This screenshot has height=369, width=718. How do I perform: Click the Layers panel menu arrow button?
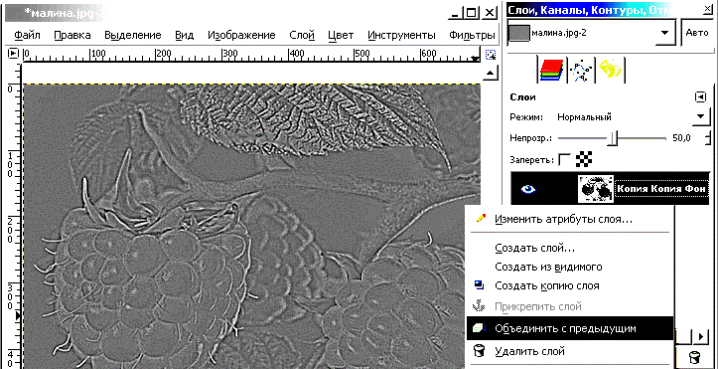click(701, 97)
